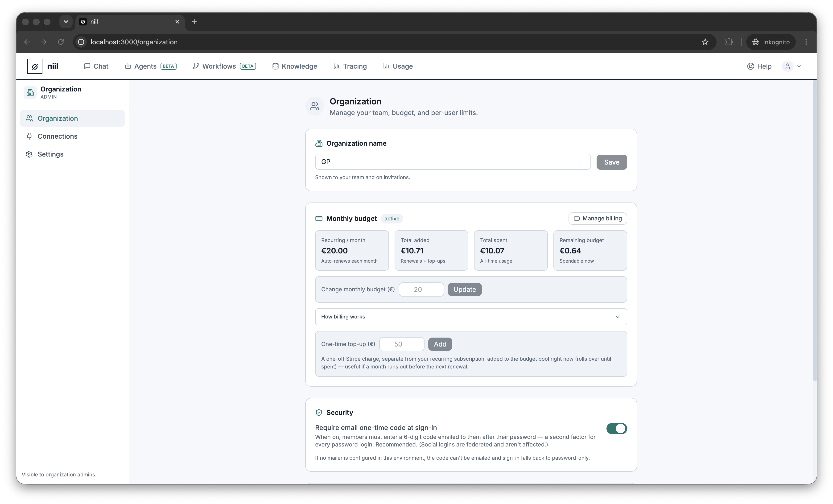Viewport: 833px width, 504px height.
Task: Click the Help lifebuoy icon
Action: pyautogui.click(x=751, y=66)
